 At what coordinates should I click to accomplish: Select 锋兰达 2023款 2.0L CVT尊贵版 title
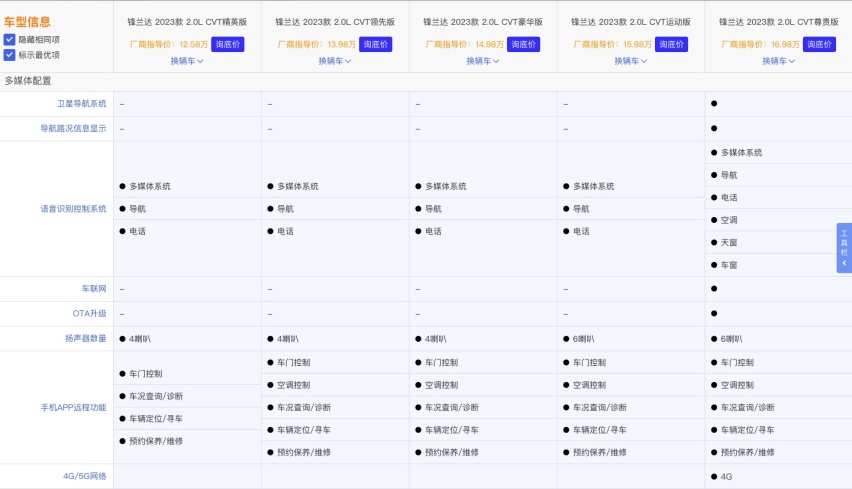pyautogui.click(x=778, y=22)
